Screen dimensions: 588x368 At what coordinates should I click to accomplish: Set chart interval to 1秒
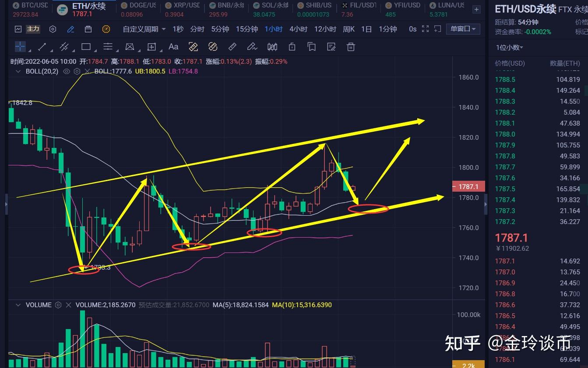coord(178,29)
